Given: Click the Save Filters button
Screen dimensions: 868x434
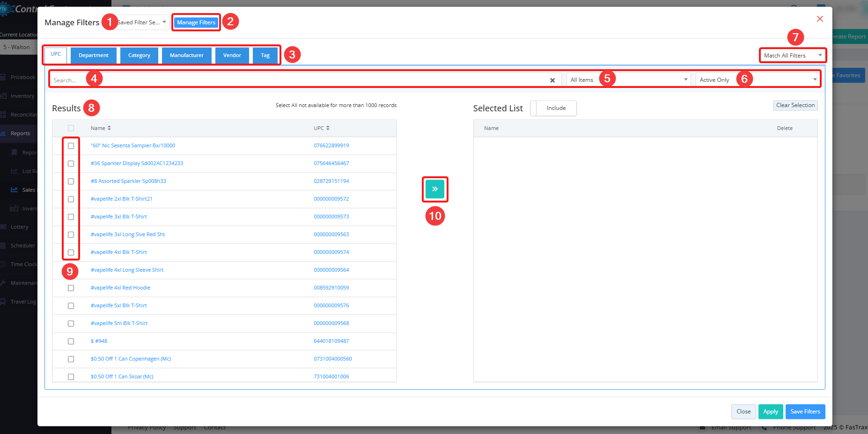Looking at the screenshot, I should coord(805,412).
